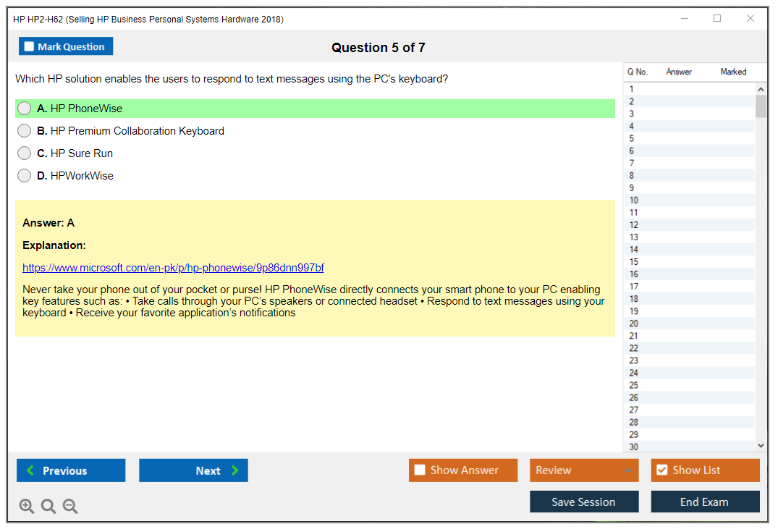This screenshot has height=532, width=778.
Task: Enable the Show Answer checkbox
Action: coord(420,470)
